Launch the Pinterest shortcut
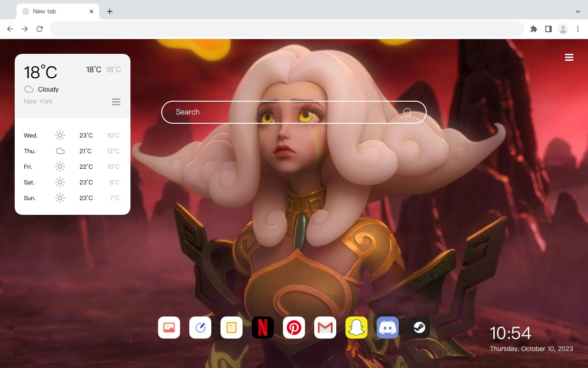This screenshot has width=588, height=368. (x=294, y=328)
